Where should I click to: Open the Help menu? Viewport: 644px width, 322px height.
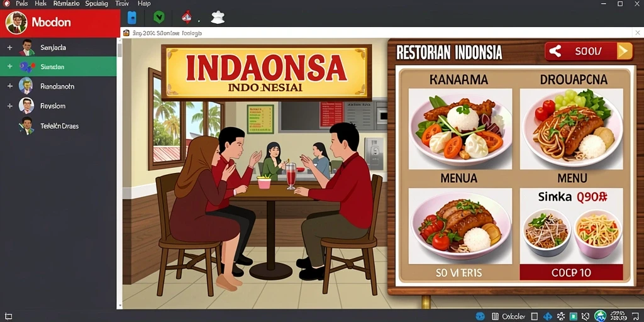[144, 3]
